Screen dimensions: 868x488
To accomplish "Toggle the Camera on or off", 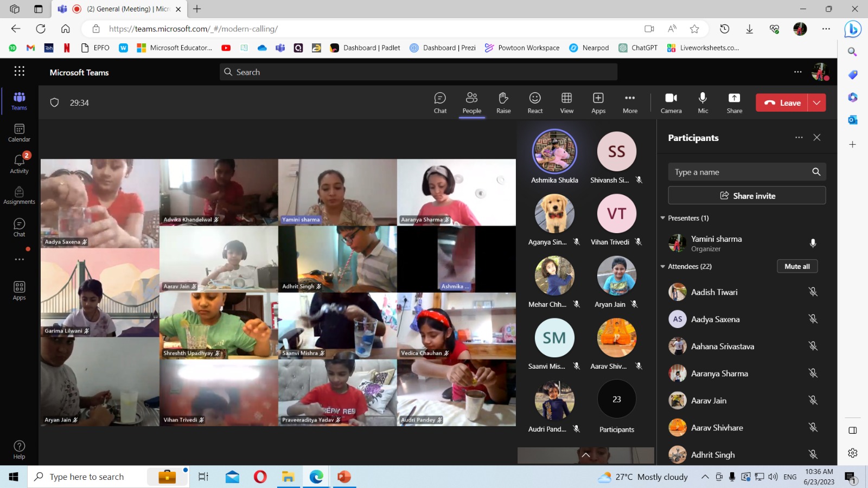I will [671, 102].
